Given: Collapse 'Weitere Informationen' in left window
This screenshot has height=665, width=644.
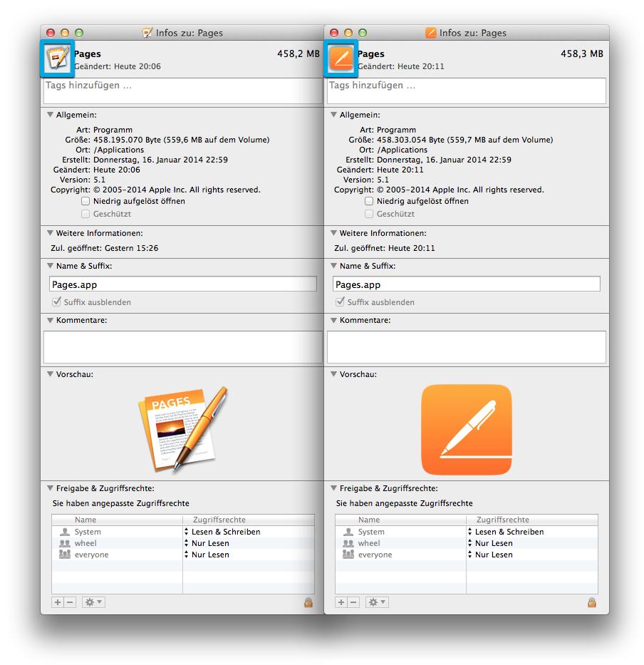Looking at the screenshot, I should point(50,233).
